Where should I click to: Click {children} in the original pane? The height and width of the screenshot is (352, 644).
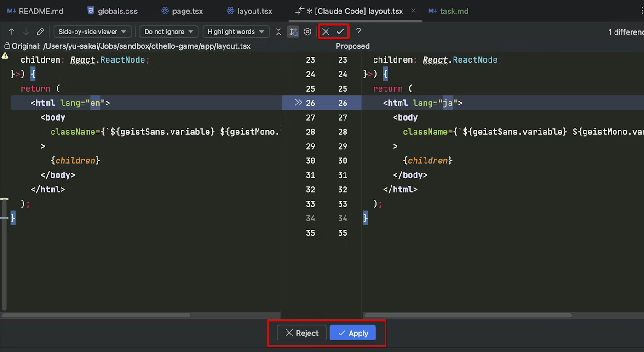coord(75,161)
